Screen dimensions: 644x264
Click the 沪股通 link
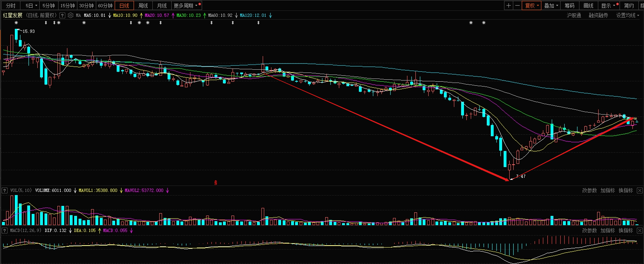[574, 16]
